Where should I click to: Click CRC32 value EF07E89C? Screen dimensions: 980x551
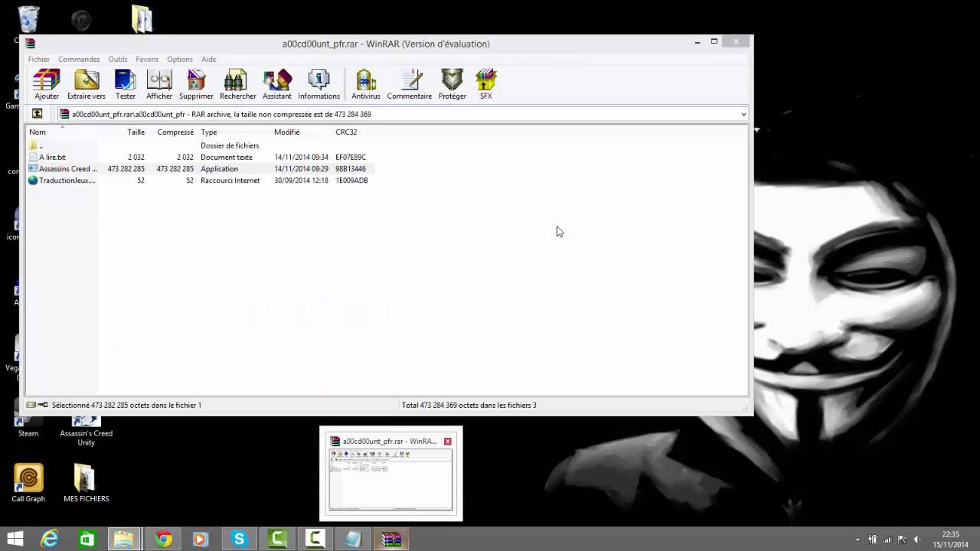coord(351,157)
